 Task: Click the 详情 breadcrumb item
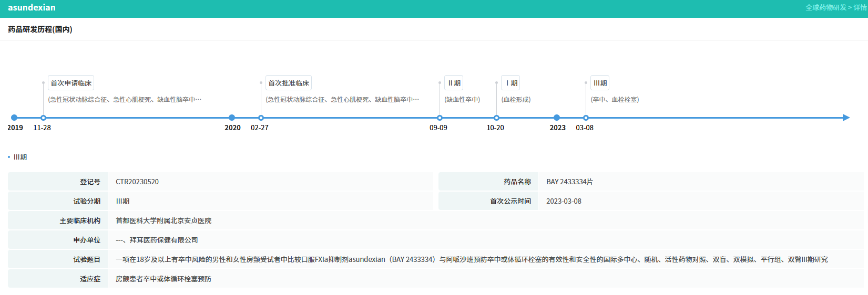(860, 8)
